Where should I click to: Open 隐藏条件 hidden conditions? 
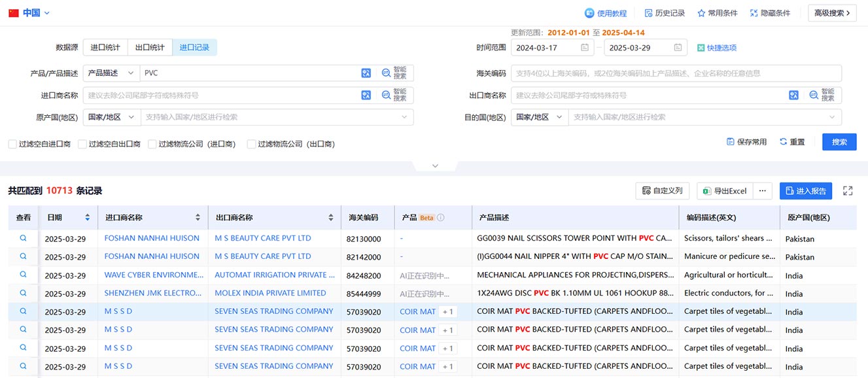pos(770,13)
